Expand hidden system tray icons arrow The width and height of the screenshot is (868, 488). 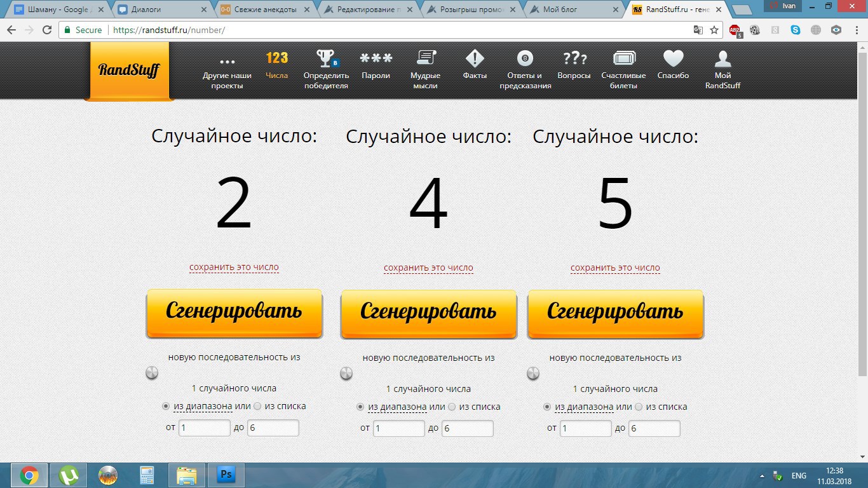coord(763,476)
